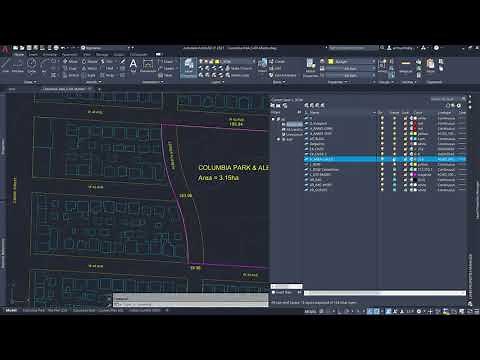Click Edit Attributes in Block panel
The image size is (480, 360).
[x=283, y=75]
